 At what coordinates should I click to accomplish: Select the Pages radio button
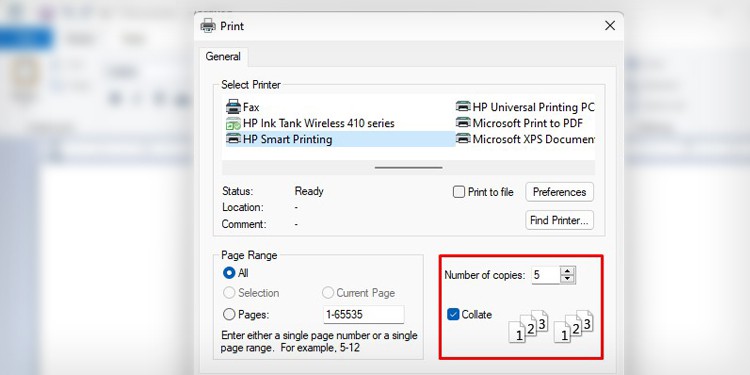pyautogui.click(x=229, y=314)
